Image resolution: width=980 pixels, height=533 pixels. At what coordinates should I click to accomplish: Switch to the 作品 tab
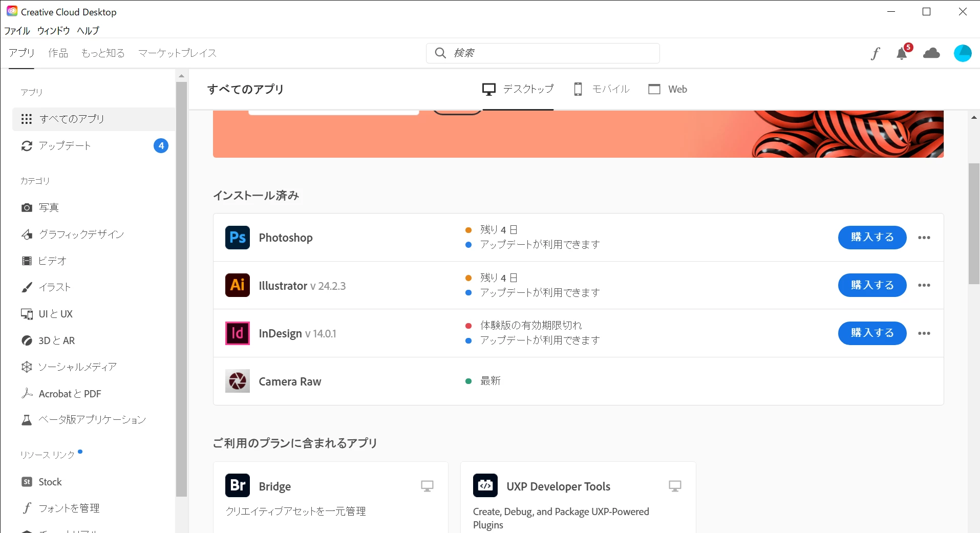[x=58, y=53]
